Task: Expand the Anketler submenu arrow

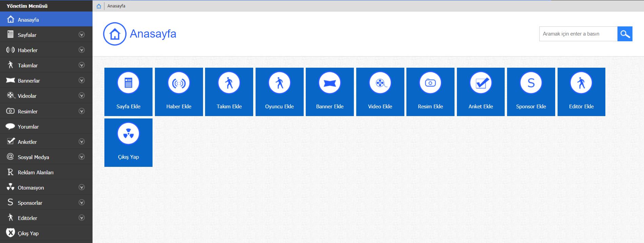Action: tap(82, 141)
